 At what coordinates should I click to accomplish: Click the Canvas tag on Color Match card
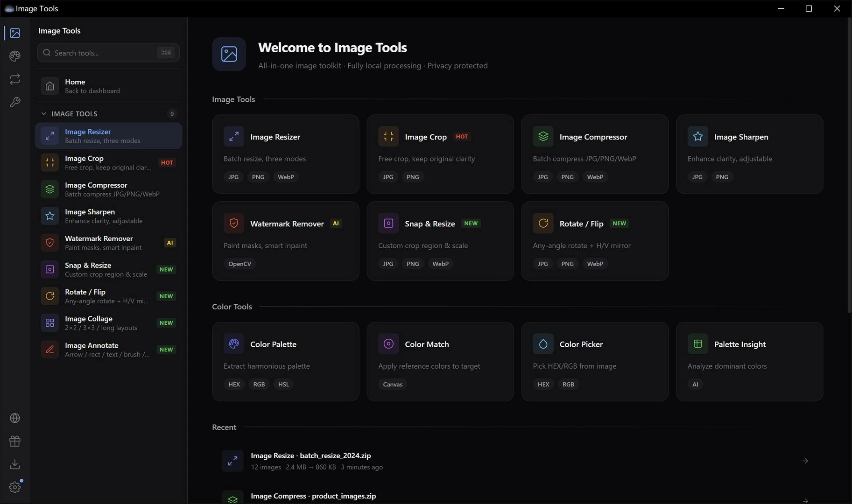393,384
